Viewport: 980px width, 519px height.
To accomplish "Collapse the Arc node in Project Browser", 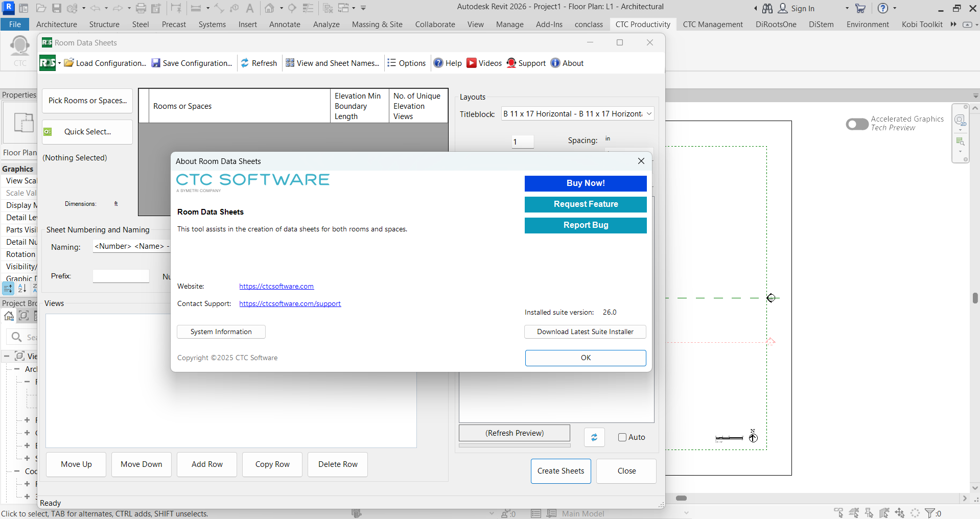I will point(17,369).
